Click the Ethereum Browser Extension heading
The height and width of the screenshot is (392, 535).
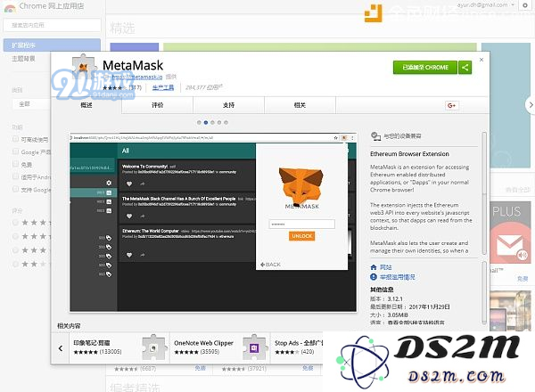point(410,154)
